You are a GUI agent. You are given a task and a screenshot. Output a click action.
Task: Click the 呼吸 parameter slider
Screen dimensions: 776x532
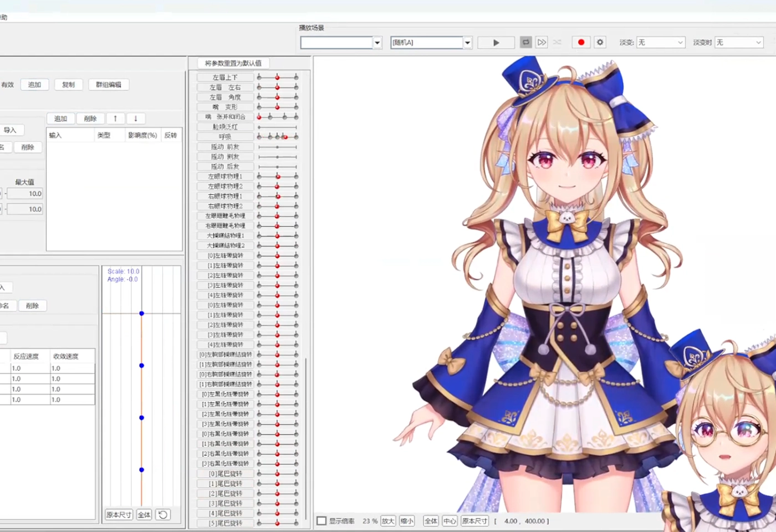tap(278, 136)
